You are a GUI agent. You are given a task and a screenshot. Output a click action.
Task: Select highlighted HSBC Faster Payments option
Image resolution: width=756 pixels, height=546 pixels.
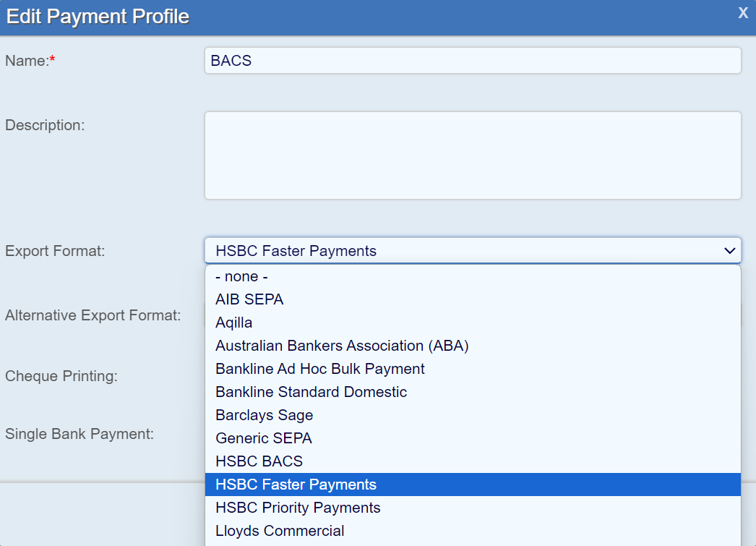pos(296,485)
